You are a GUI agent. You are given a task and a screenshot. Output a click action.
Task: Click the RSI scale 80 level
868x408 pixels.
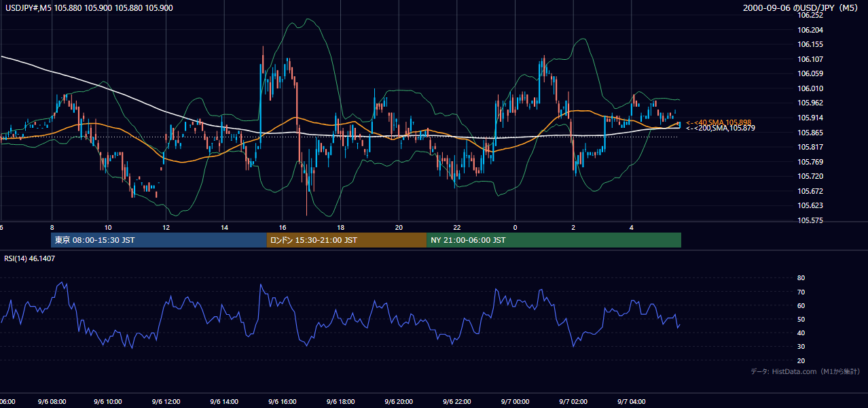[x=801, y=278]
